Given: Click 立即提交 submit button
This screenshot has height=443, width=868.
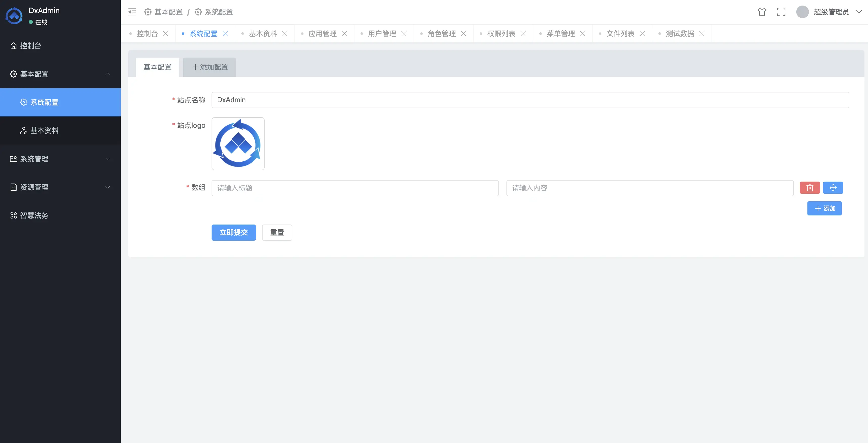Looking at the screenshot, I should coord(234,233).
